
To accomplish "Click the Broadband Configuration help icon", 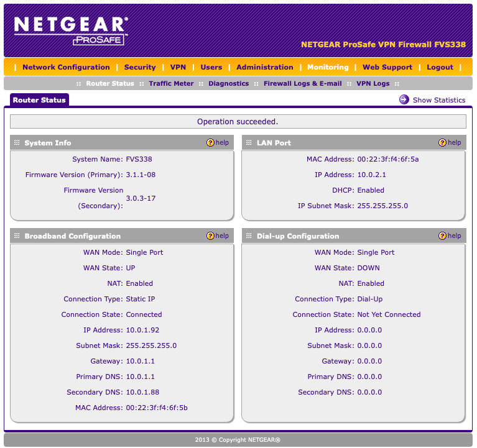I will 210,236.
